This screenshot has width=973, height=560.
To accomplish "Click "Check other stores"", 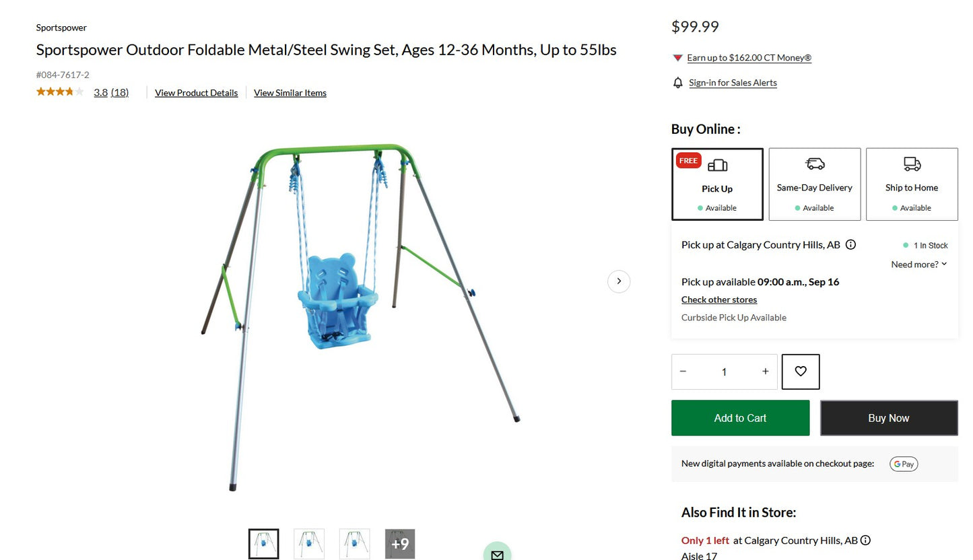I will pyautogui.click(x=719, y=300).
